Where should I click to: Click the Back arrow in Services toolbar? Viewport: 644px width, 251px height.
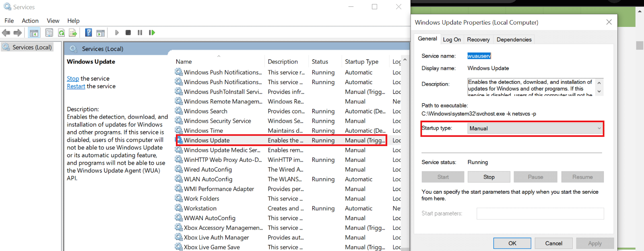click(6, 33)
